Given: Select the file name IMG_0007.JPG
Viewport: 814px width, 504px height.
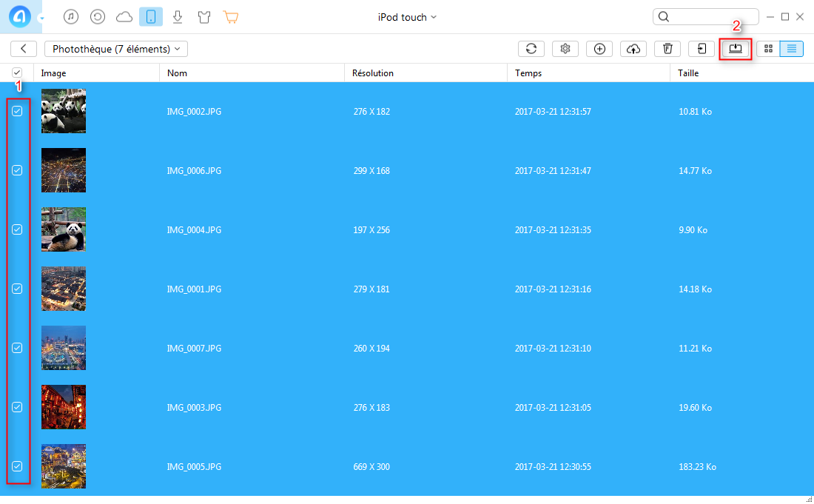Looking at the screenshot, I should pyautogui.click(x=194, y=349).
